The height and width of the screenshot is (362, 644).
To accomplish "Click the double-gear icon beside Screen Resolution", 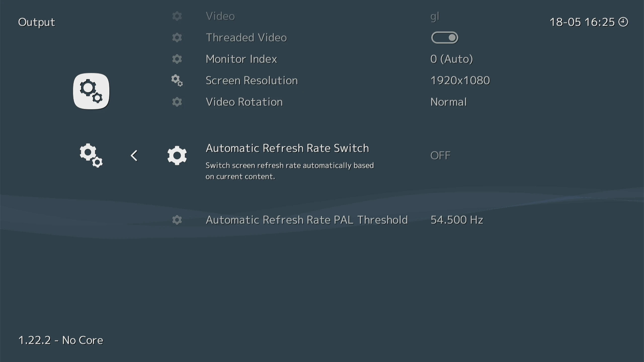I will (x=177, y=80).
